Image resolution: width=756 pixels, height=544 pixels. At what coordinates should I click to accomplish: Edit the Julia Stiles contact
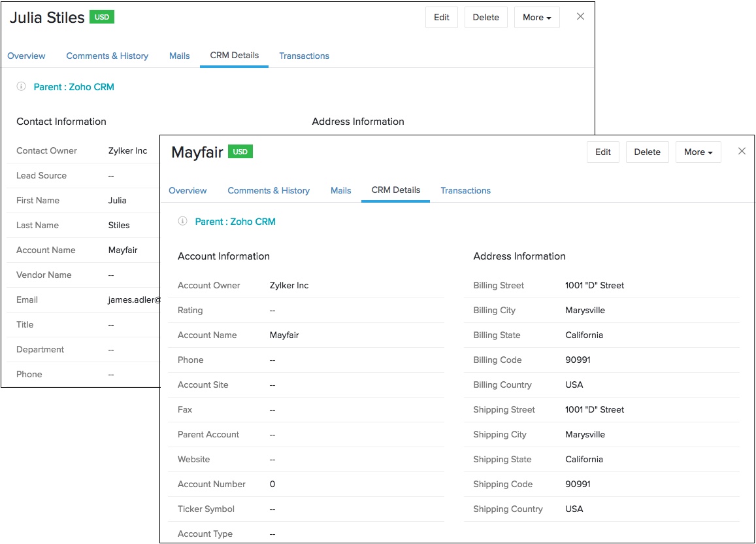point(442,17)
